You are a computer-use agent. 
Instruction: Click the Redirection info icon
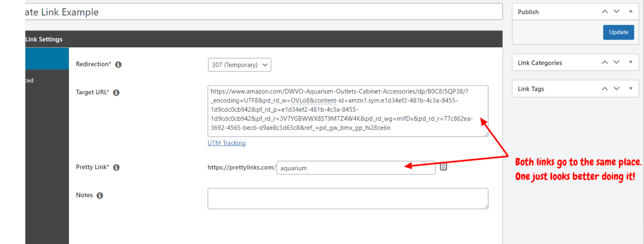[118, 65]
